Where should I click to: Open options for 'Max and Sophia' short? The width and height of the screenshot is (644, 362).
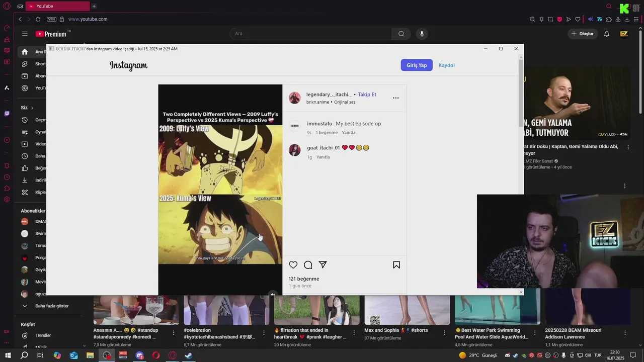[x=445, y=333]
